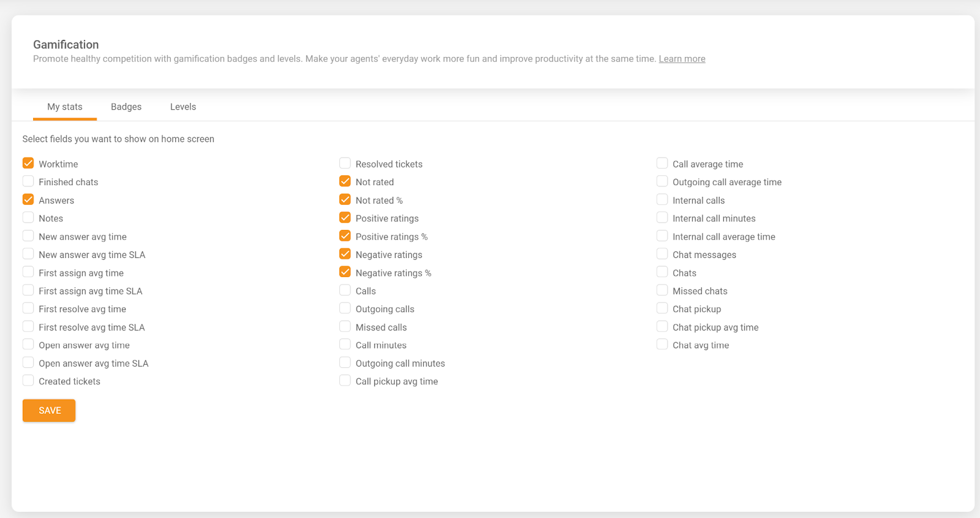980x518 pixels.
Task: Select the Internal calls checkbox
Action: (x=662, y=200)
